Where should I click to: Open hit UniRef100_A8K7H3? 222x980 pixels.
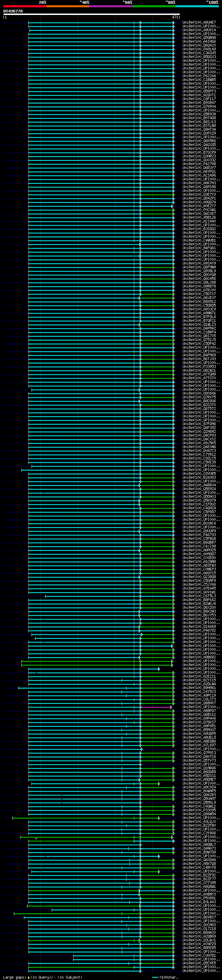point(199,183)
